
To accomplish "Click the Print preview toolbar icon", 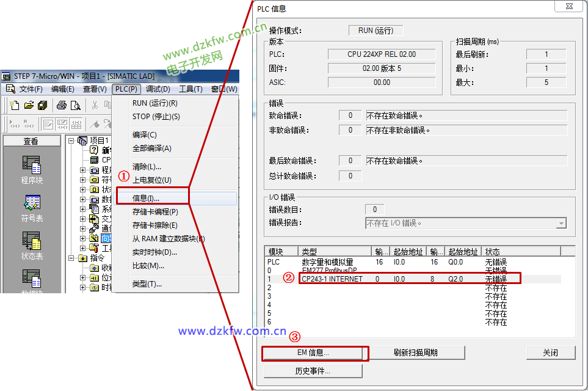I will click(x=74, y=105).
